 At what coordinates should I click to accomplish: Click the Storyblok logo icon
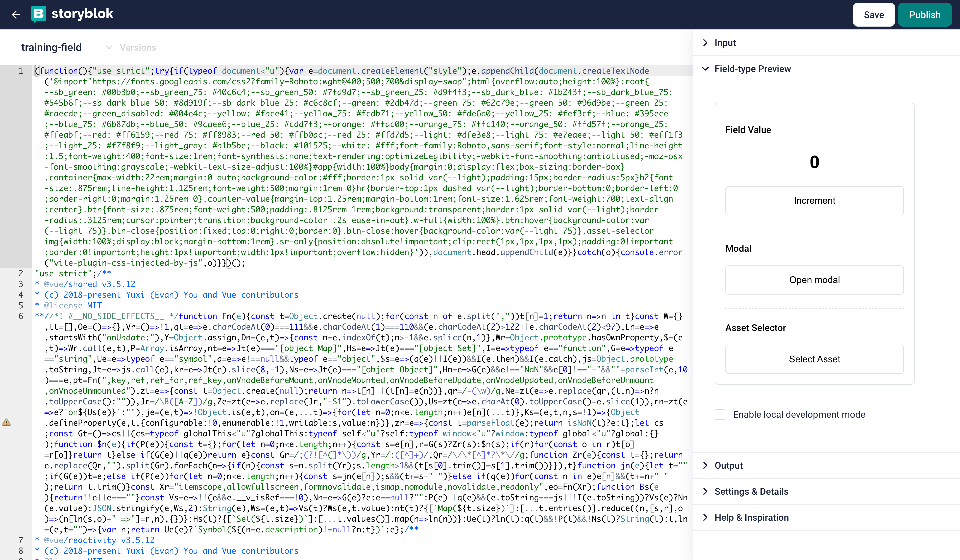coord(38,14)
